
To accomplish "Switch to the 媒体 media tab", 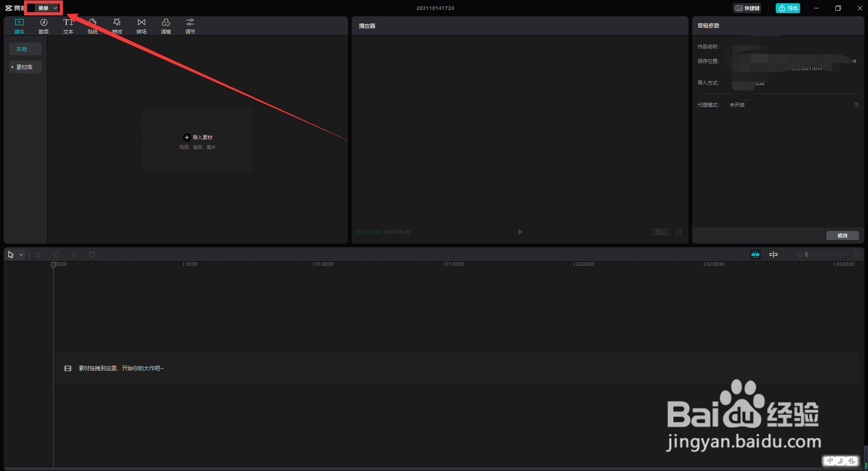I will pos(19,26).
